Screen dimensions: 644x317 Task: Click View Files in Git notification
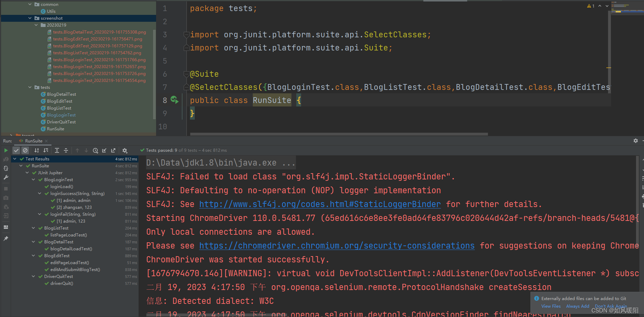click(551, 306)
